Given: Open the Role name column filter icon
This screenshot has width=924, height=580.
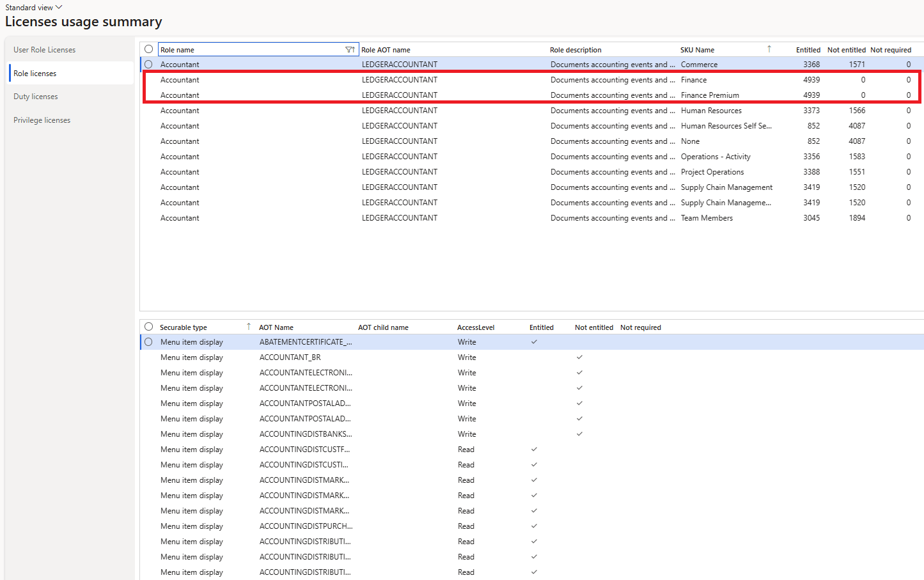Looking at the screenshot, I should [350, 50].
